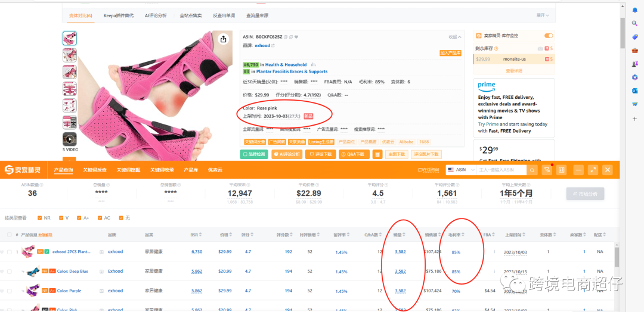Copy the ASIN B0CKFC625Z with copy icon
The width and height of the screenshot is (644, 312).
(286, 37)
